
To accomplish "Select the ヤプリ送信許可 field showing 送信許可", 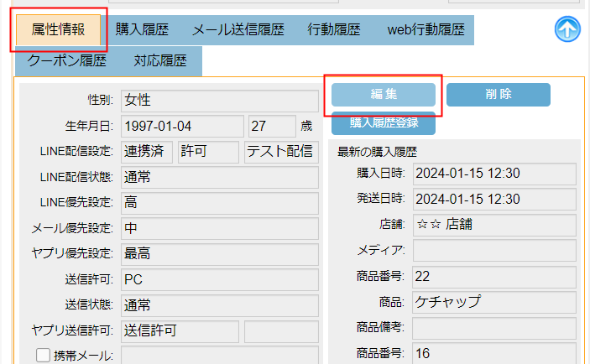I will [180, 331].
